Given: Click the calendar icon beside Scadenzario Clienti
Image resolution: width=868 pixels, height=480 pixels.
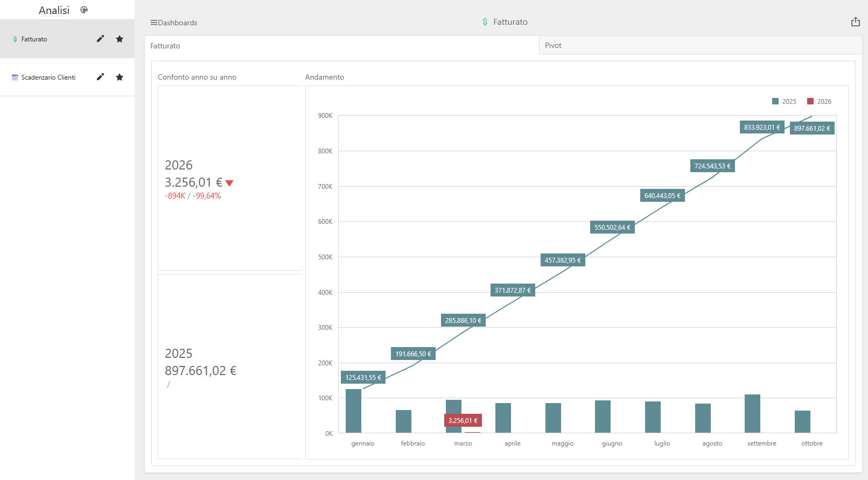Looking at the screenshot, I should pos(15,77).
